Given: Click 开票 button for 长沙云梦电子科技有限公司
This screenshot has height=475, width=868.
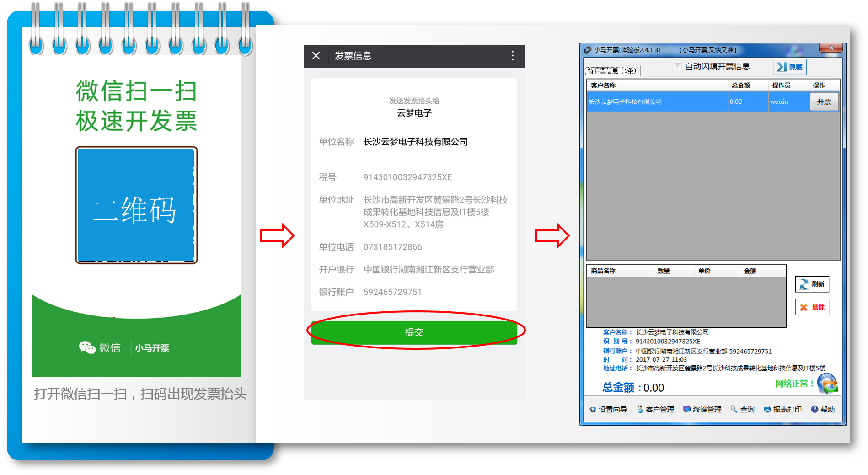Looking at the screenshot, I should 824,101.
